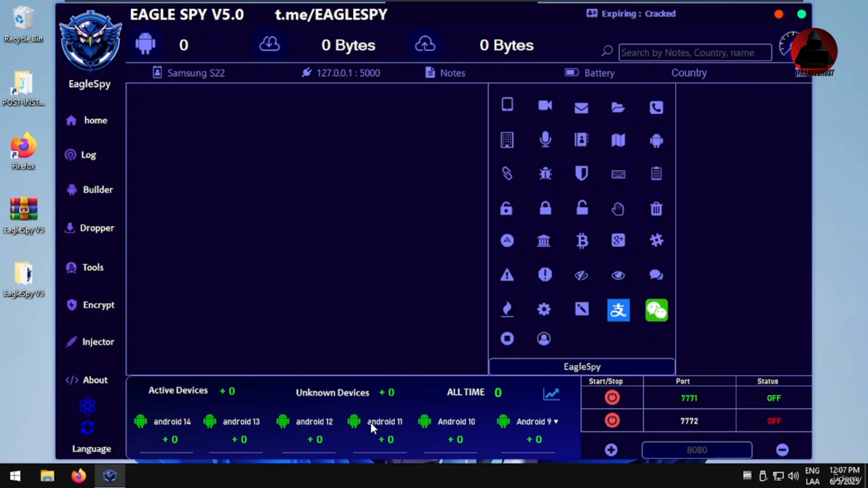Open the Windows Start button
Image resolution: width=868 pixels, height=488 pixels.
[15, 475]
